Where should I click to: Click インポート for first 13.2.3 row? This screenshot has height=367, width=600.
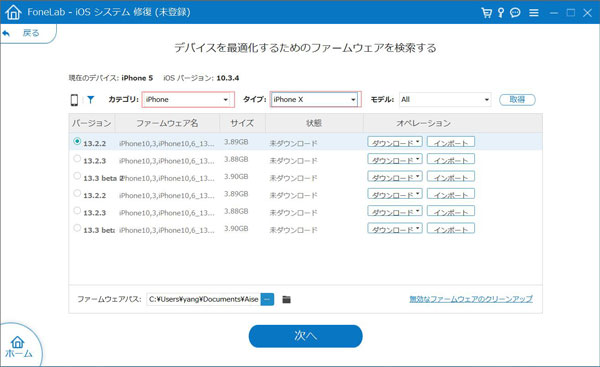click(451, 160)
